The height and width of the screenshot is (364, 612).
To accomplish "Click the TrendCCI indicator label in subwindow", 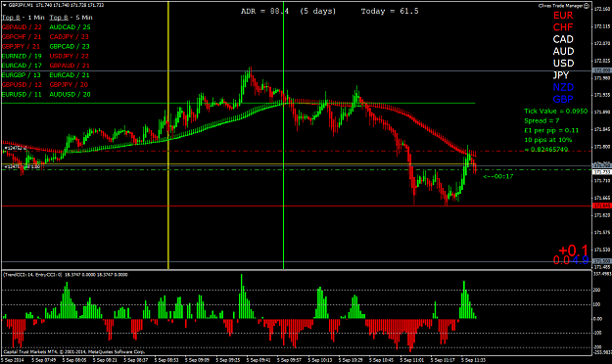I will (x=66, y=275).
